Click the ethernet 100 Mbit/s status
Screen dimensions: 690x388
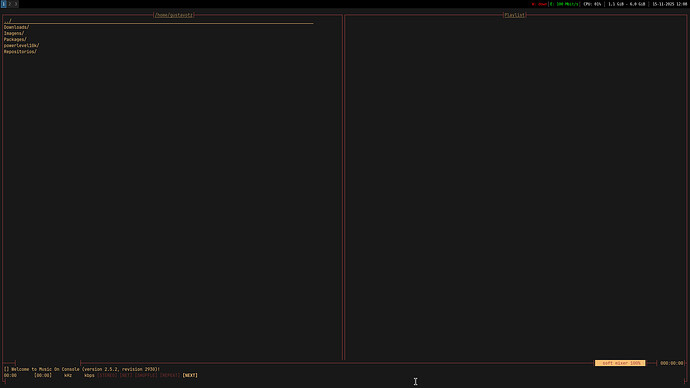[x=564, y=4]
